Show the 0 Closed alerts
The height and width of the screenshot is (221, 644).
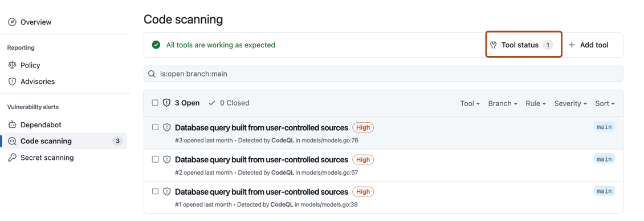(229, 103)
